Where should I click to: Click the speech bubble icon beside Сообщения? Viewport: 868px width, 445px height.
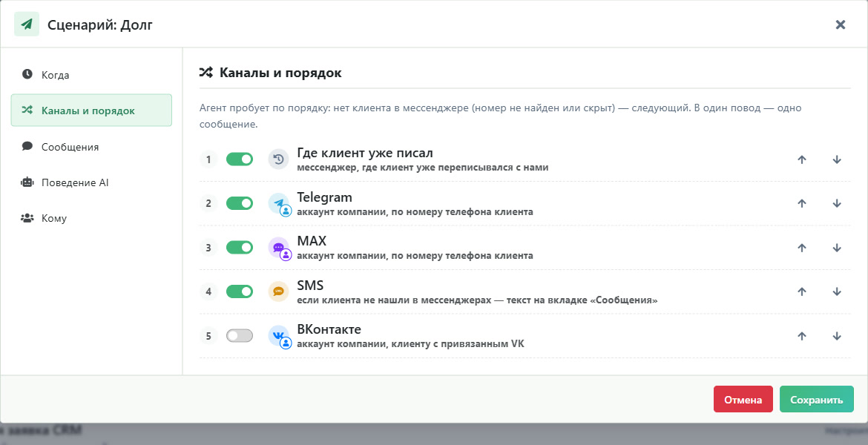pos(27,146)
